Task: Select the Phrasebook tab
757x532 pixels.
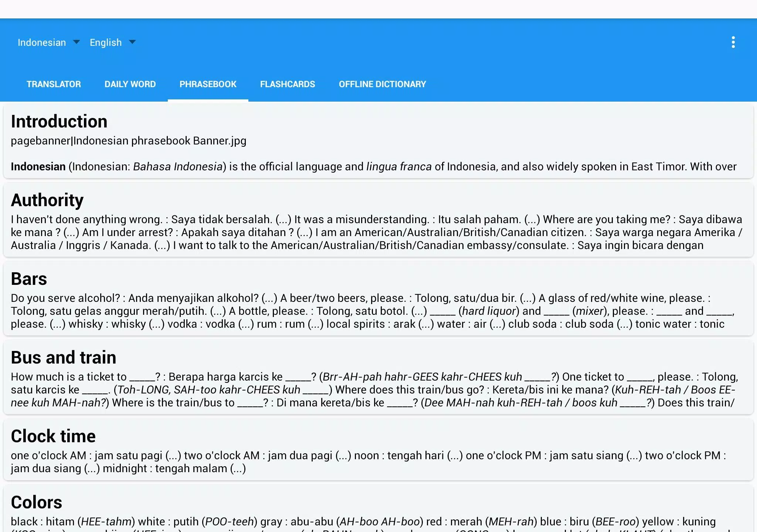Action: point(208,84)
